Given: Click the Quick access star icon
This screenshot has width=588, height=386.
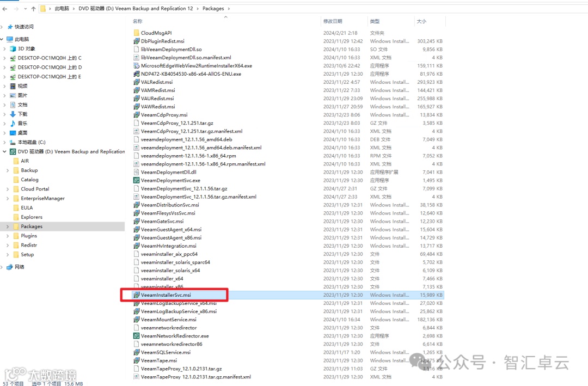Looking at the screenshot, I should (10, 27).
